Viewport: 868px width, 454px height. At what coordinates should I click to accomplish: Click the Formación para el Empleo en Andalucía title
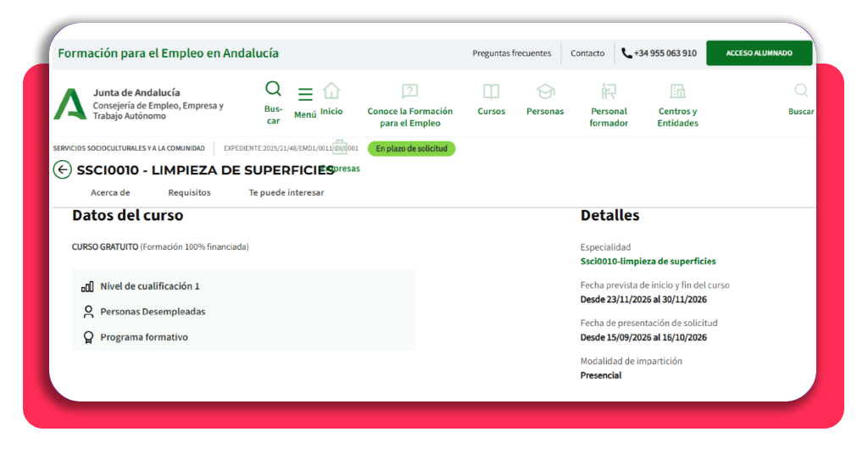pos(169,53)
